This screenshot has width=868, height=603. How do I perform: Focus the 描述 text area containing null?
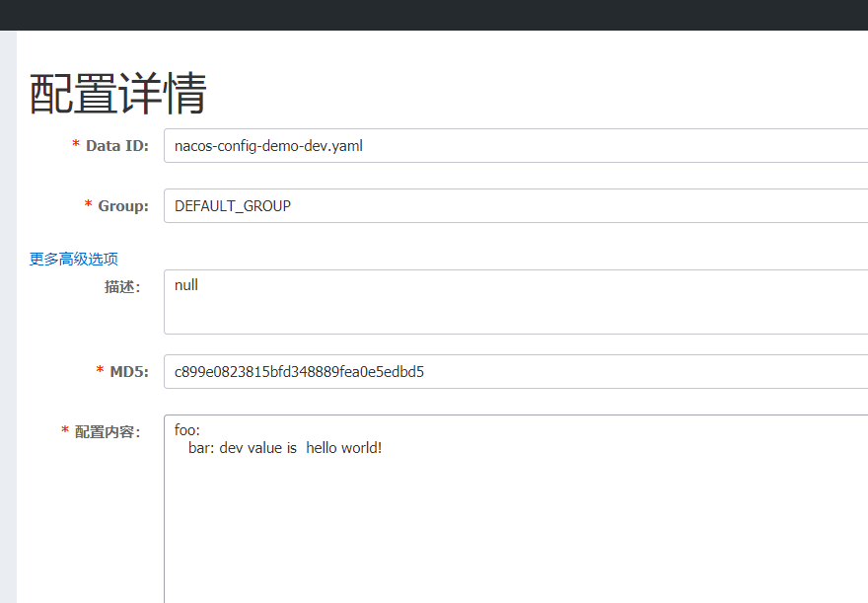tap(516, 302)
